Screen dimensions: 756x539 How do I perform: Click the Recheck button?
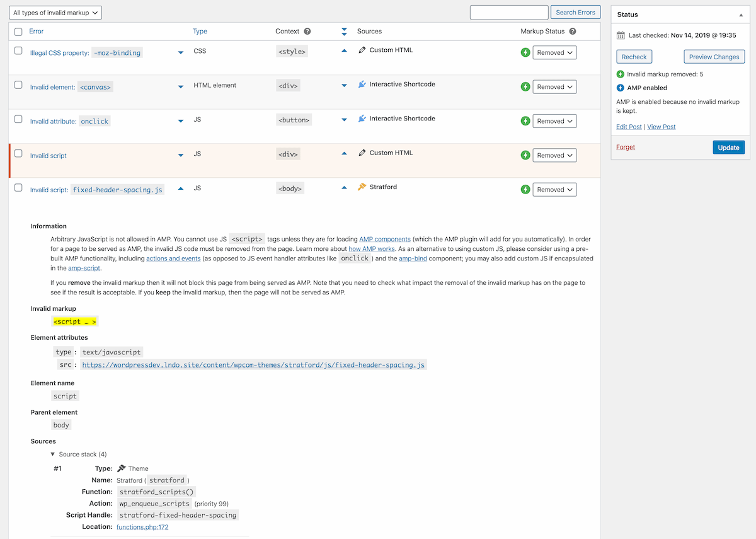coord(634,57)
